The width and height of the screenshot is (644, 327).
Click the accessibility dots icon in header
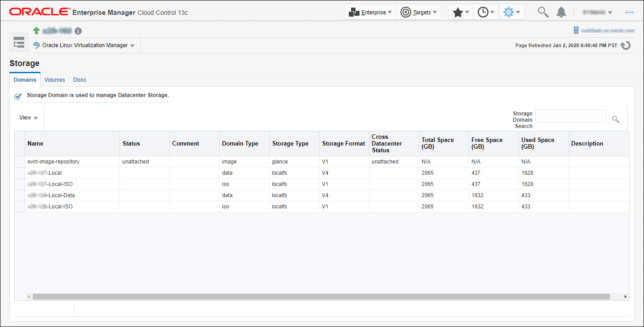click(629, 13)
